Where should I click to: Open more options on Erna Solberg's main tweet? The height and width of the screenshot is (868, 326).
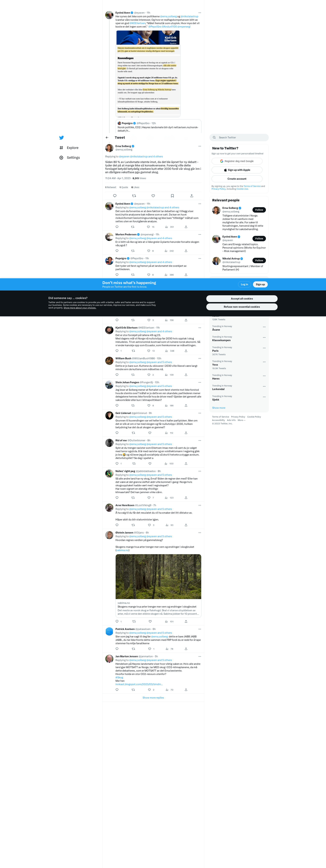point(200,146)
